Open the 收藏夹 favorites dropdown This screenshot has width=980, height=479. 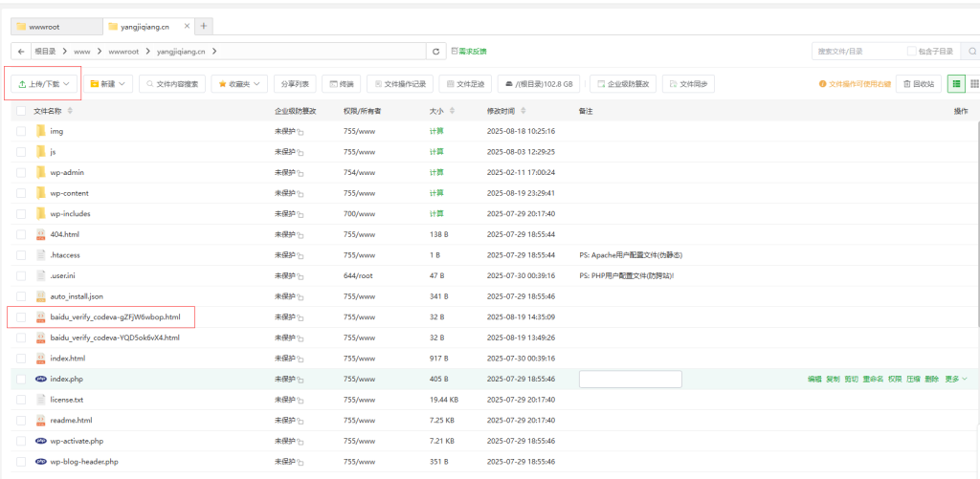pos(238,84)
